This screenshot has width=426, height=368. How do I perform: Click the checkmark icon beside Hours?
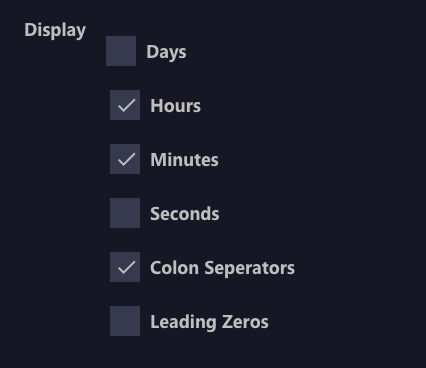point(127,106)
